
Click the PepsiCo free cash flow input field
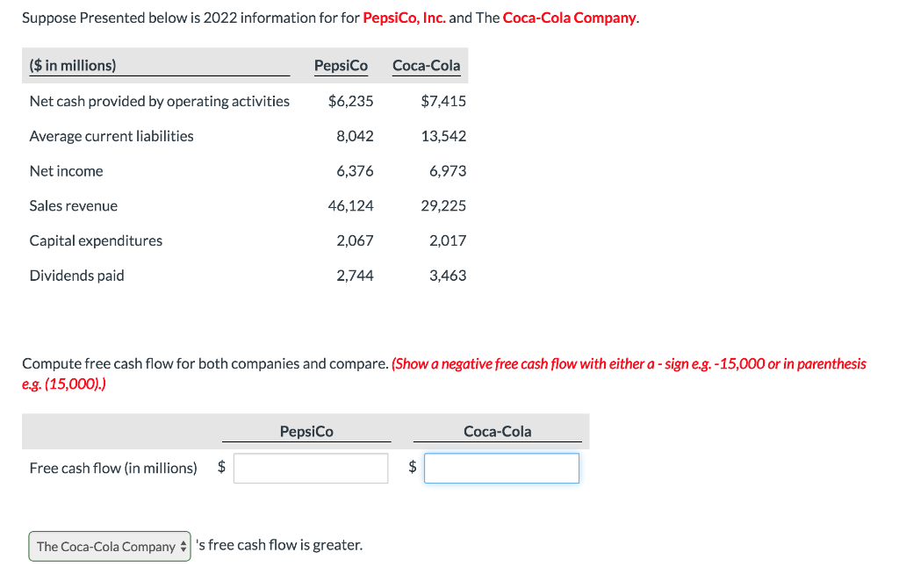pos(311,468)
